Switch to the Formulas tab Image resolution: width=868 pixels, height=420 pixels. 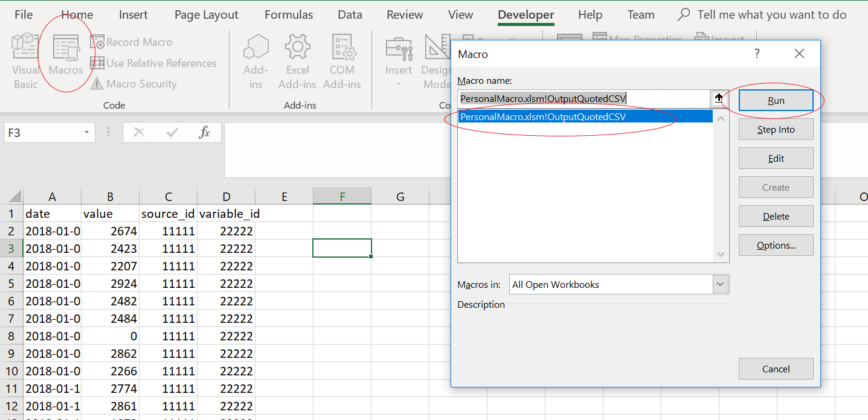click(x=289, y=15)
